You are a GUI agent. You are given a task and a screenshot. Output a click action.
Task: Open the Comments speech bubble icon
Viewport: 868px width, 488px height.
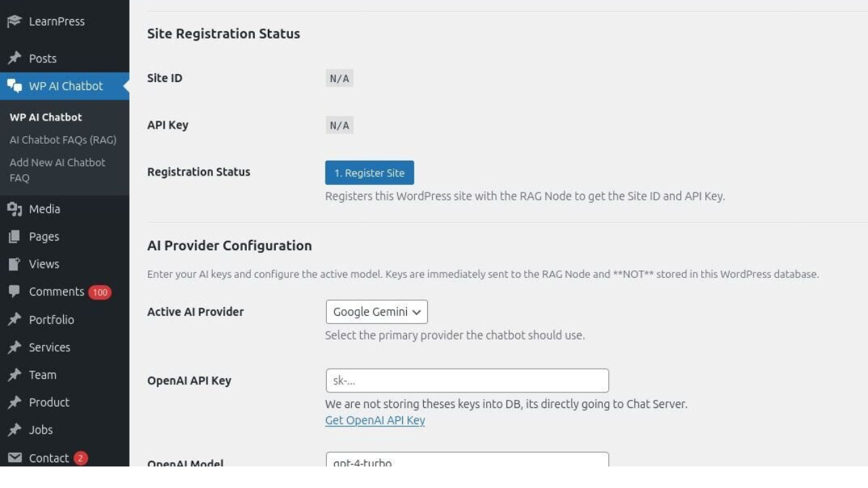point(14,291)
